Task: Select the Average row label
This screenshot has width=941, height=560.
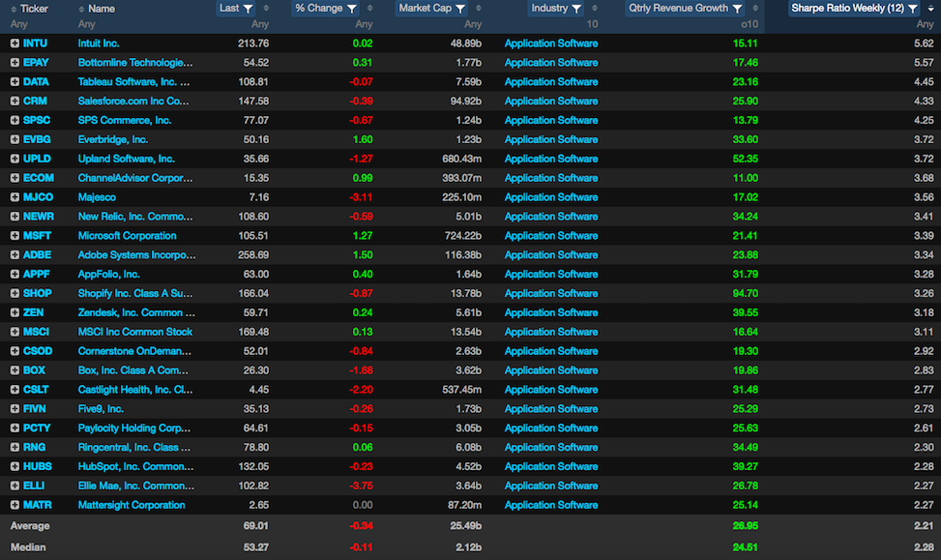Action: 30,526
